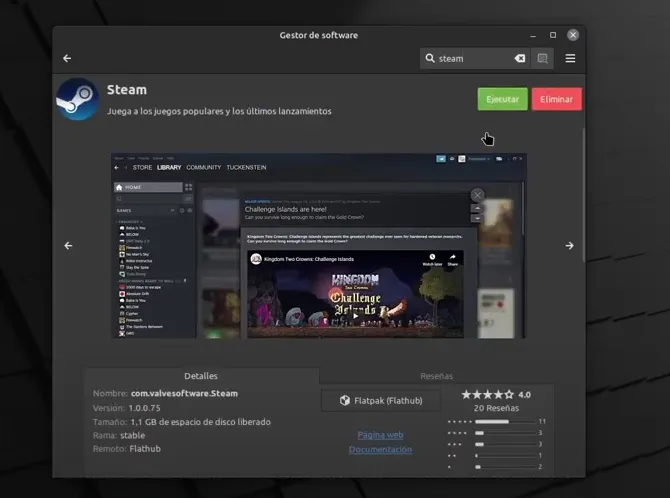Launch Steam with the Ejecutar button
The height and width of the screenshot is (498, 670).
(502, 99)
